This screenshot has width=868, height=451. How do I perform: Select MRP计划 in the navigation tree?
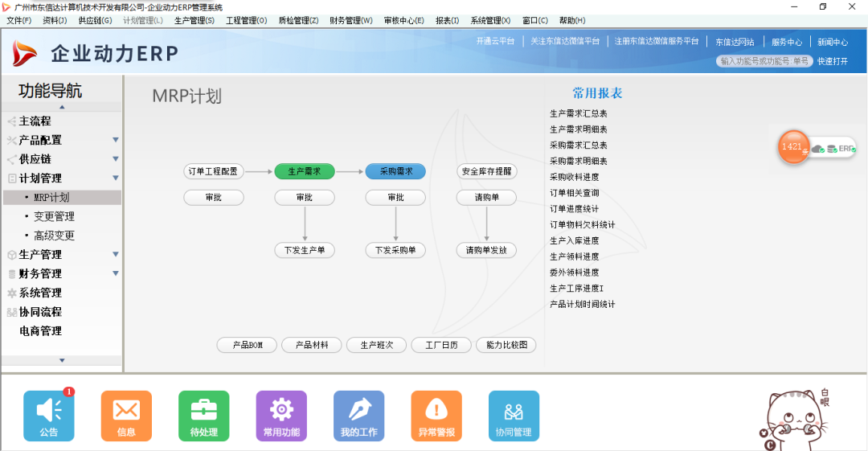62,198
